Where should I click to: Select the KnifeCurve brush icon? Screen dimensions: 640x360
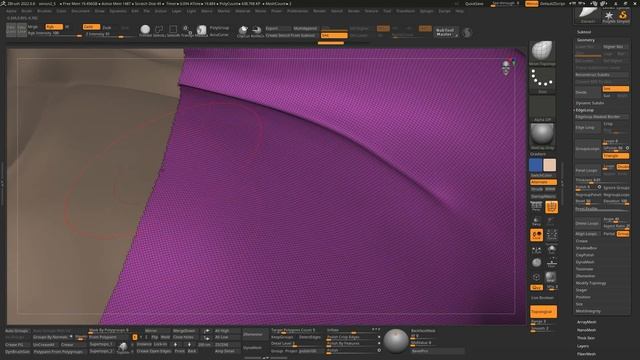257,30
